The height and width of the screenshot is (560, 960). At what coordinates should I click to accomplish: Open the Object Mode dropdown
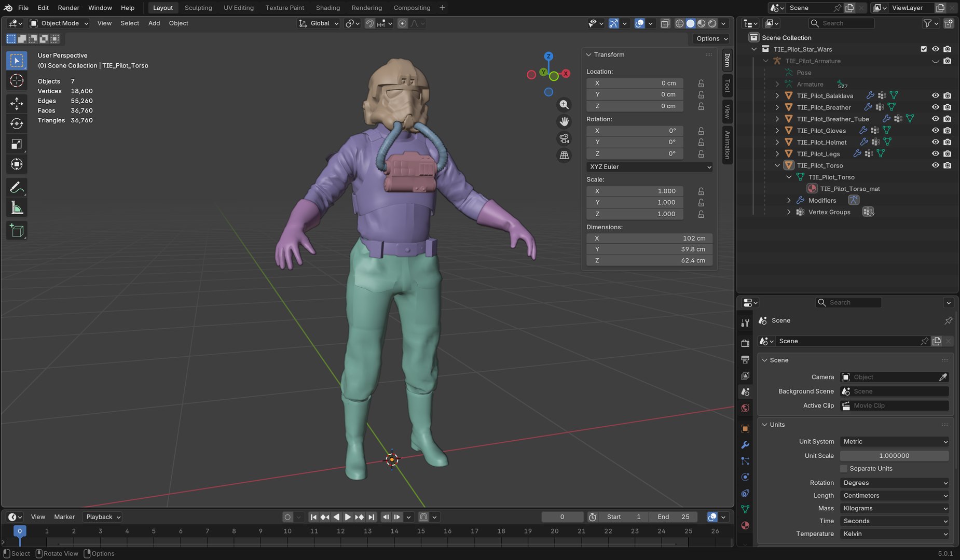[x=59, y=23]
